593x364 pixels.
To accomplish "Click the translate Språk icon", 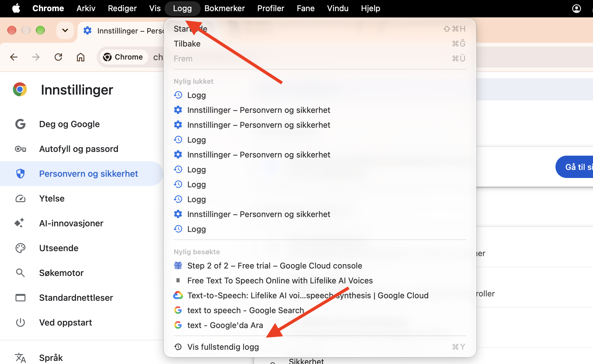I will pos(20,358).
